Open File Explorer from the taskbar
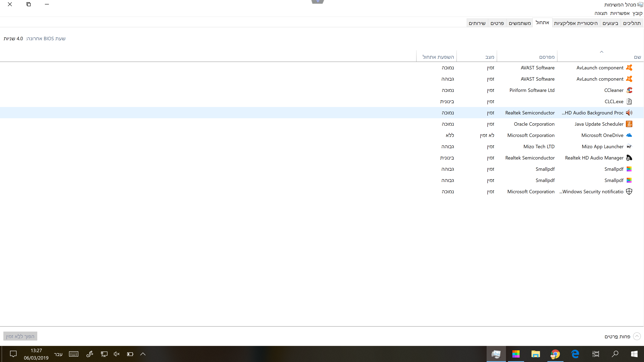644x362 pixels. 536,354
